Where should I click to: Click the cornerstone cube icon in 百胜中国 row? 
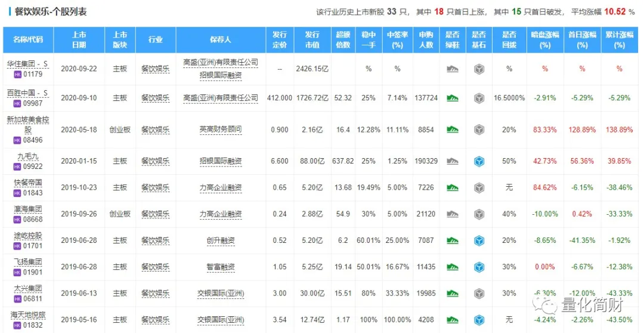[478, 98]
